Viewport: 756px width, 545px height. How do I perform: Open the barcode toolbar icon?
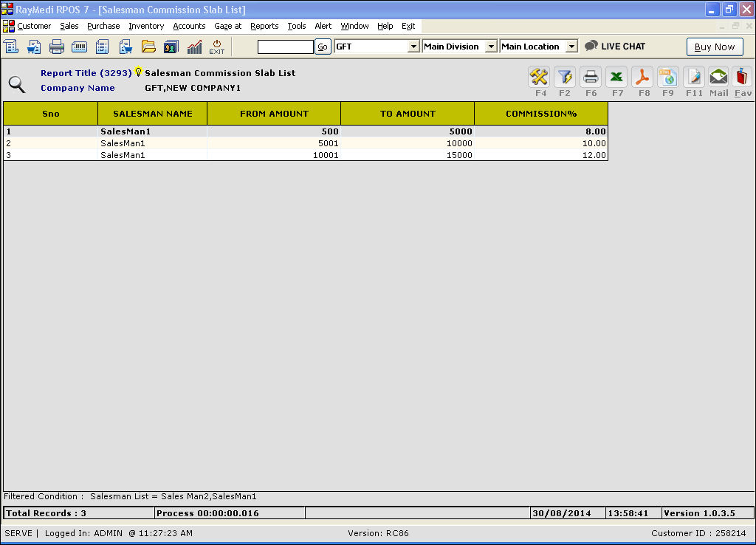pos(79,47)
